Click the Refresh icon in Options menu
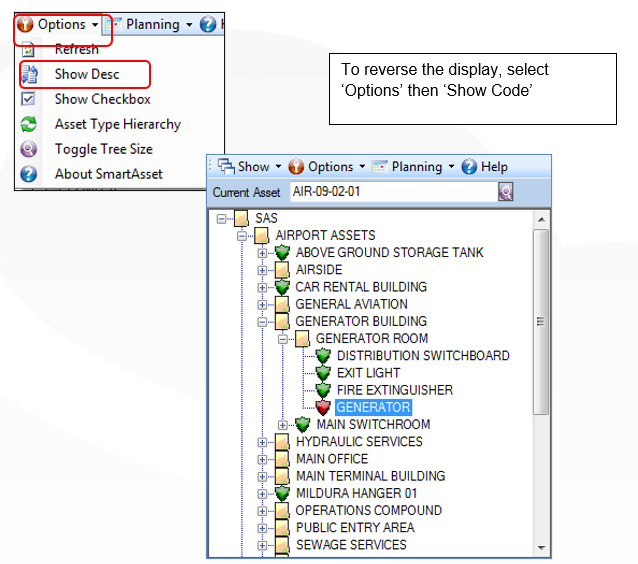 pyautogui.click(x=28, y=50)
